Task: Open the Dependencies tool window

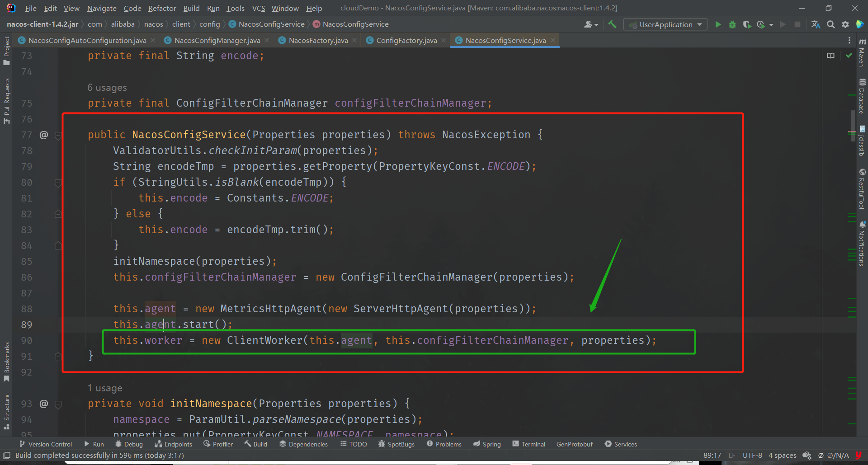Action: 303,444
